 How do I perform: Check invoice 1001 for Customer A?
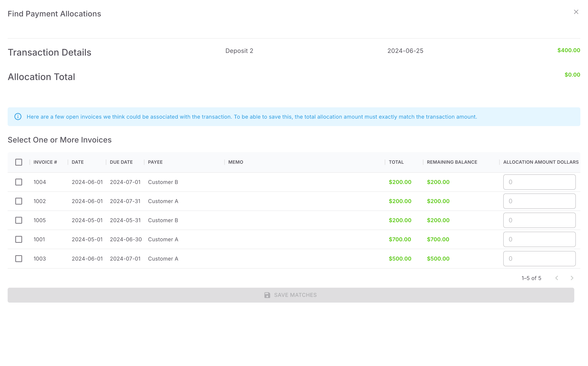click(19, 239)
